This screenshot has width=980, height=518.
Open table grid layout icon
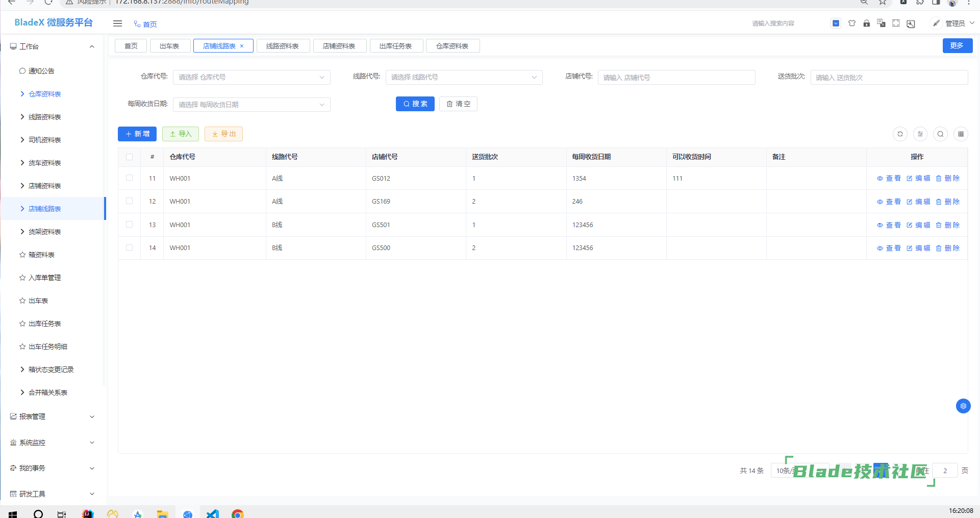(x=961, y=134)
